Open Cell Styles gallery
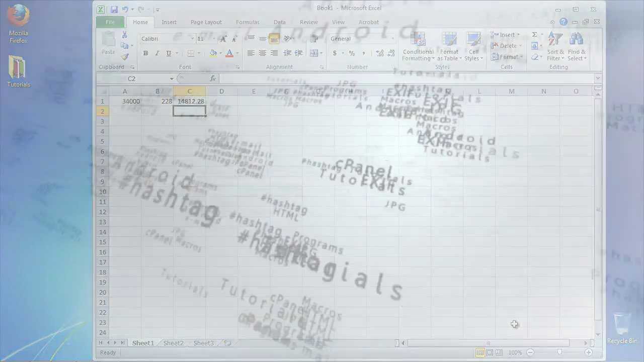This screenshot has width=644, height=362. [473, 47]
